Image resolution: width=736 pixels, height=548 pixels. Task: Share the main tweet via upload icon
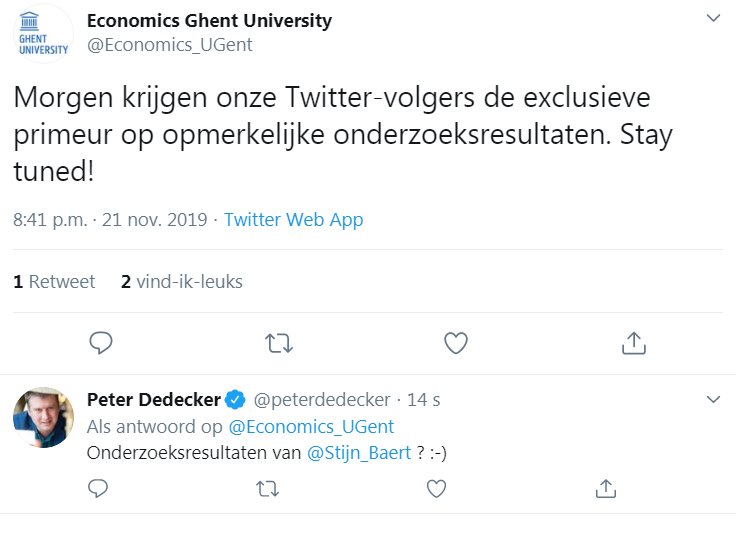pos(632,343)
